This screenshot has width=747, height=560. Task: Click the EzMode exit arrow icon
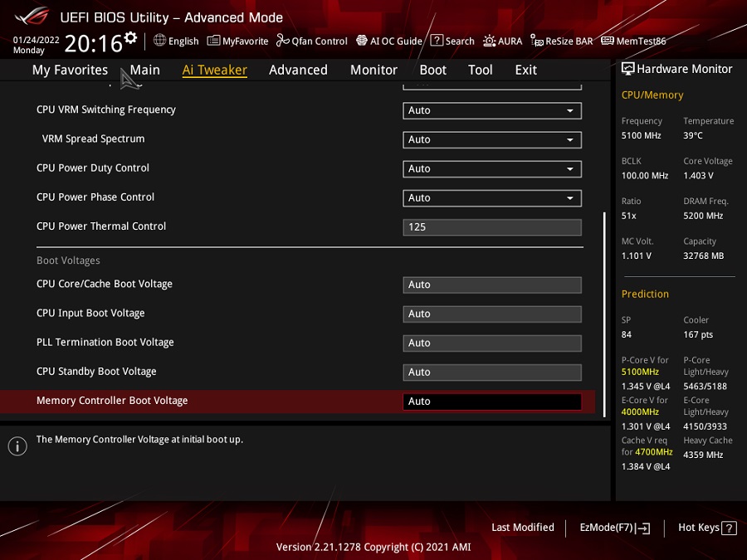click(x=642, y=528)
